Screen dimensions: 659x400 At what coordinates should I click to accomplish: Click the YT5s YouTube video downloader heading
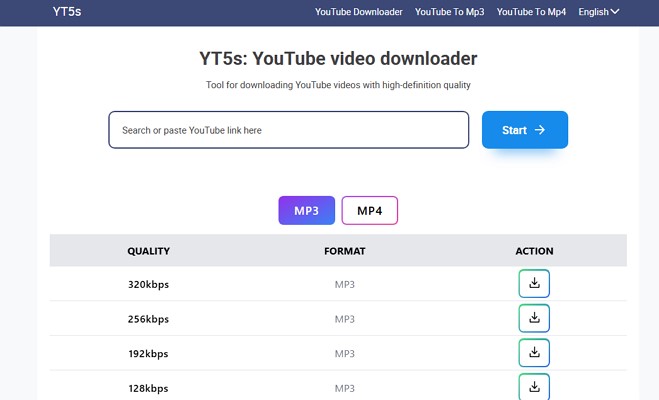338,58
